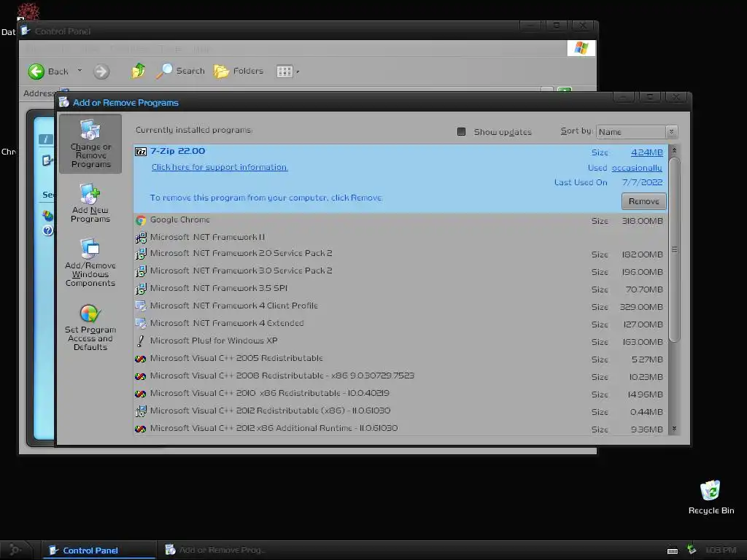The image size is (747, 560).
Task: Toggle Folders pane in Control Panel toolbar
Action: (239, 71)
